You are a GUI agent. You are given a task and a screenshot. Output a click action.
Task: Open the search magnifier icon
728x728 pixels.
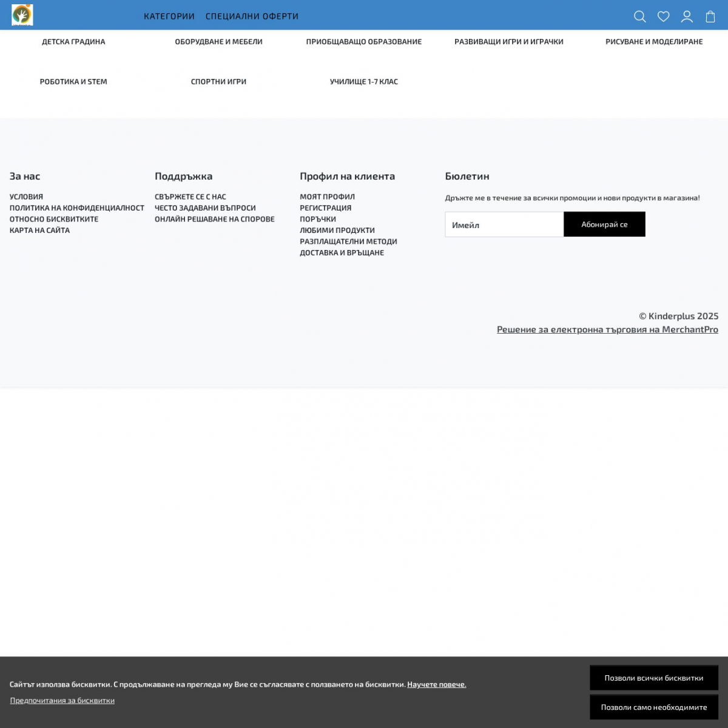(639, 16)
